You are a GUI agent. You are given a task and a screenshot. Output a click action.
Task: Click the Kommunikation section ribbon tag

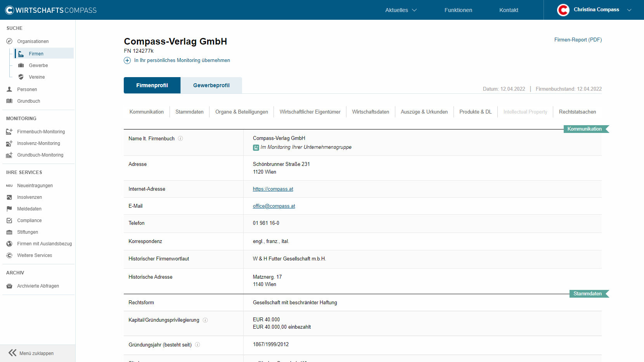pyautogui.click(x=586, y=129)
